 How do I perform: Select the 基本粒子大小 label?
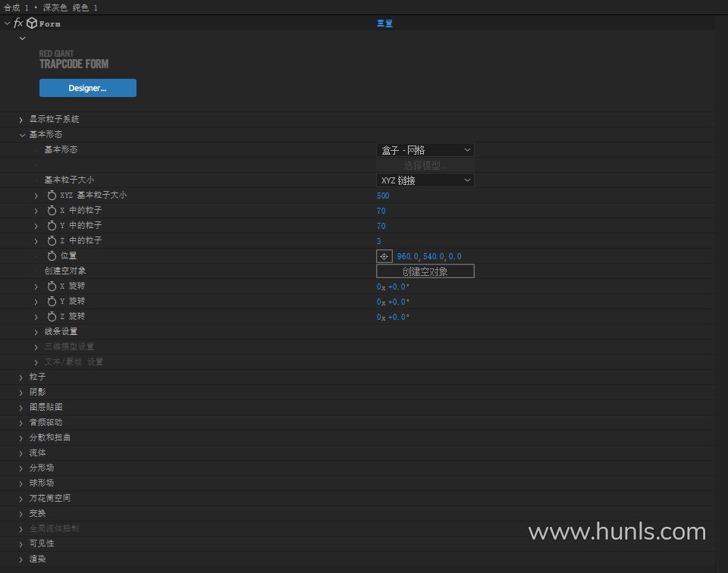coord(69,180)
